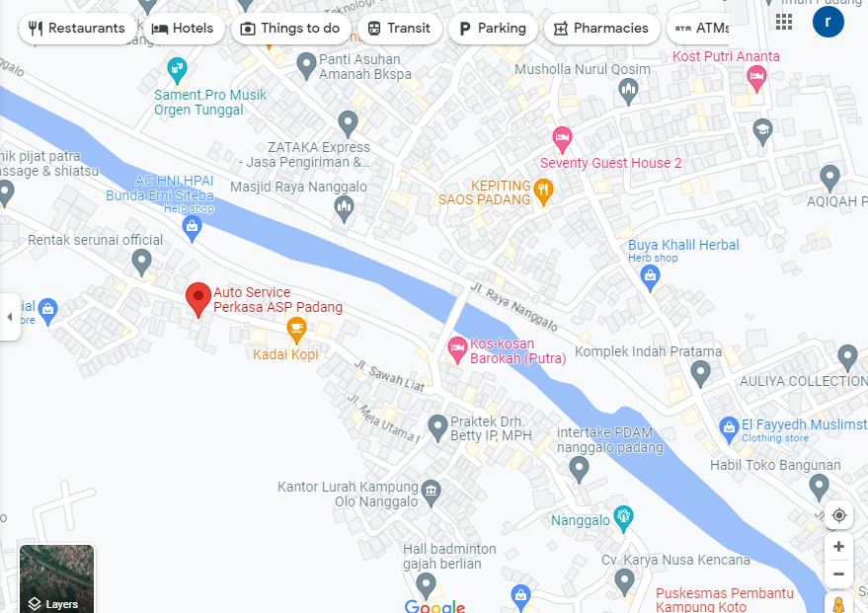Open the Kadai Kopi cafe marker
This screenshot has height=613, width=868.
coord(296,331)
